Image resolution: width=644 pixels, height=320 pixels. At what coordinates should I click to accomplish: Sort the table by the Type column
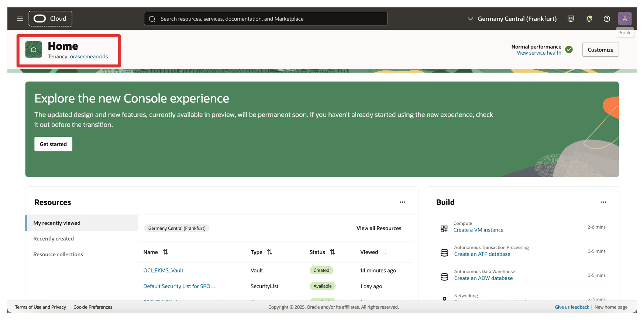(270, 252)
